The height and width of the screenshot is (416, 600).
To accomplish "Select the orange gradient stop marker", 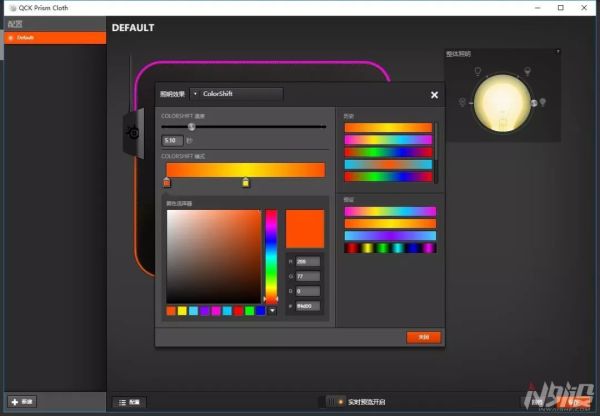I will coord(167,182).
